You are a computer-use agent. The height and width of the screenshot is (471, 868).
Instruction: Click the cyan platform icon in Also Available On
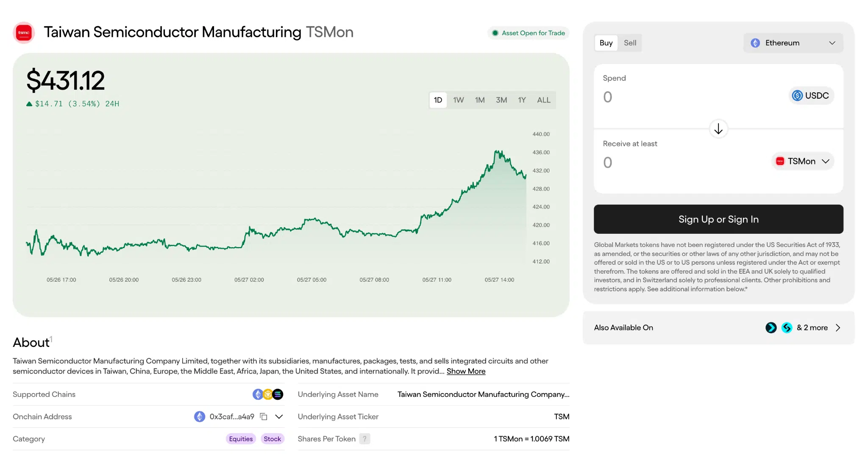[x=787, y=328]
